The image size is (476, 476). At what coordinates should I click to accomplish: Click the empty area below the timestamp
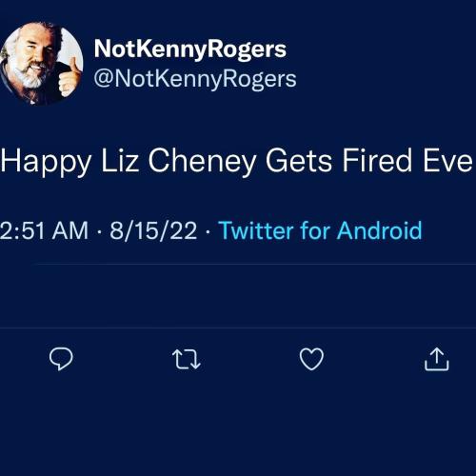[238, 296]
